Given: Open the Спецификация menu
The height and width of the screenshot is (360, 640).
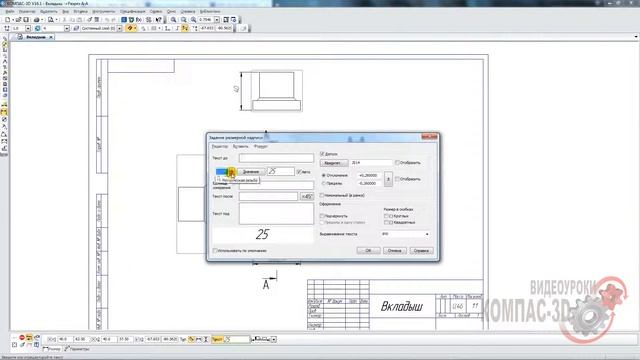Looking at the screenshot, I should click(132, 11).
